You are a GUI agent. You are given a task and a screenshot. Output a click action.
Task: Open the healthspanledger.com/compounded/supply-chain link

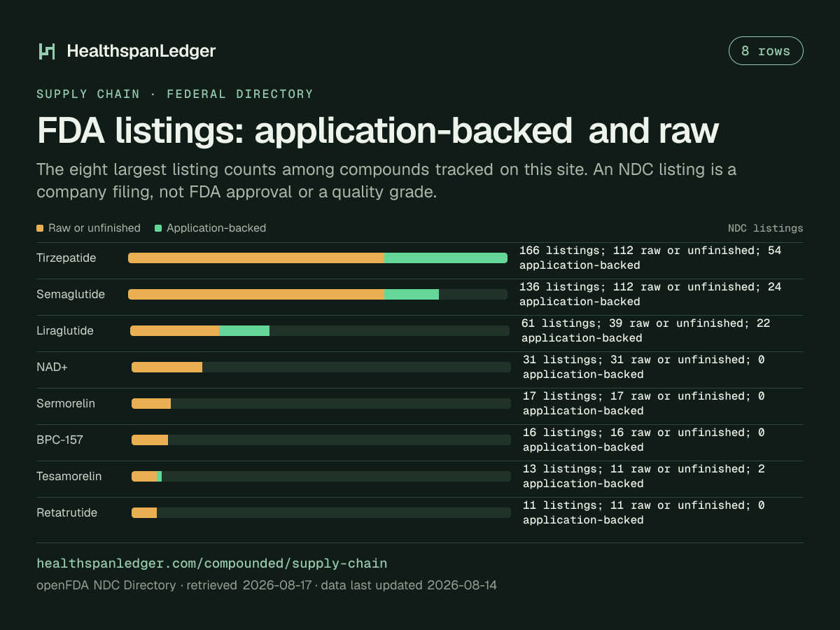coord(211,563)
